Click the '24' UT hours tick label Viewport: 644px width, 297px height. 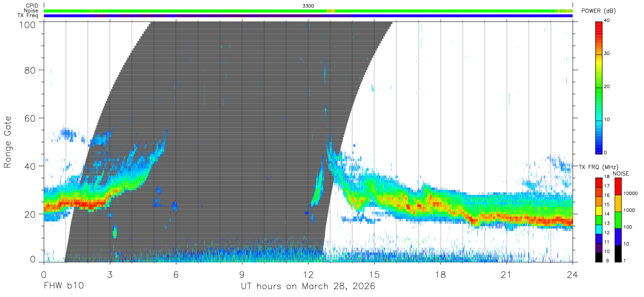(x=572, y=274)
